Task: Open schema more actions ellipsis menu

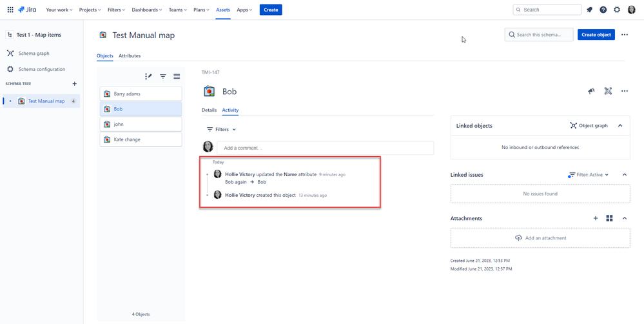Action: [x=625, y=35]
